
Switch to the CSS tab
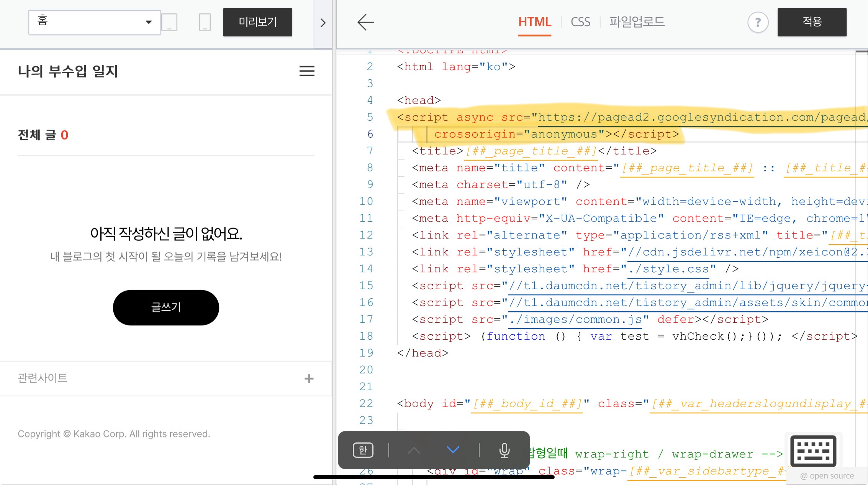580,22
